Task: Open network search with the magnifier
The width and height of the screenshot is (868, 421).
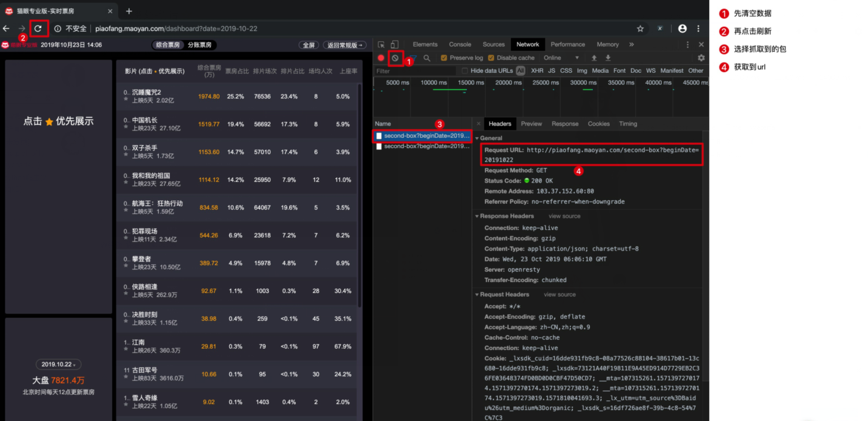Action: [x=427, y=58]
